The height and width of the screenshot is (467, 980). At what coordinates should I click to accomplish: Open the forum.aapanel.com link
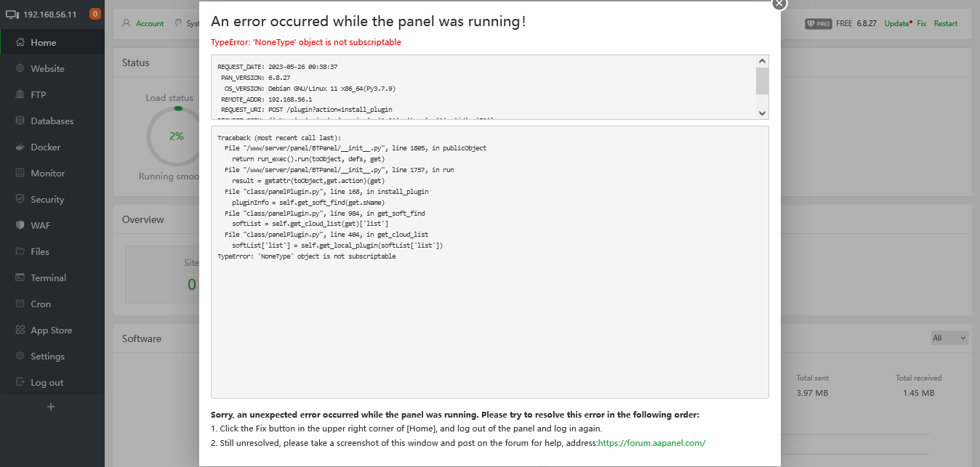pos(651,442)
